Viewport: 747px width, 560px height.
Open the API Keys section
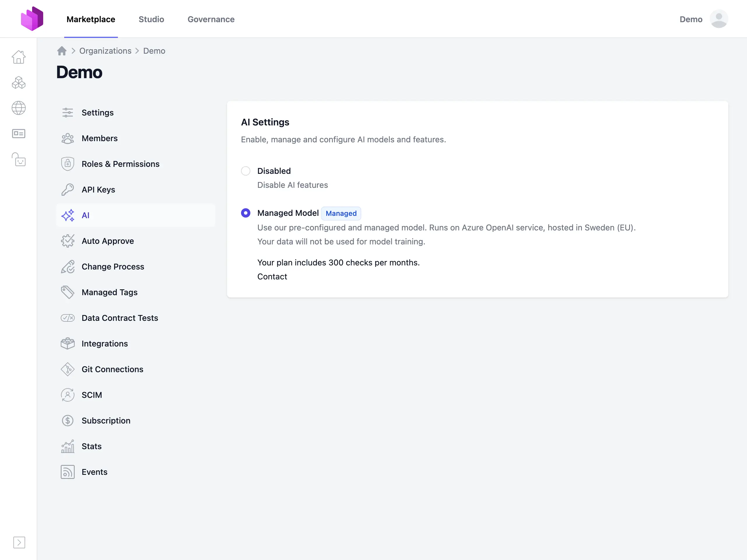point(98,190)
